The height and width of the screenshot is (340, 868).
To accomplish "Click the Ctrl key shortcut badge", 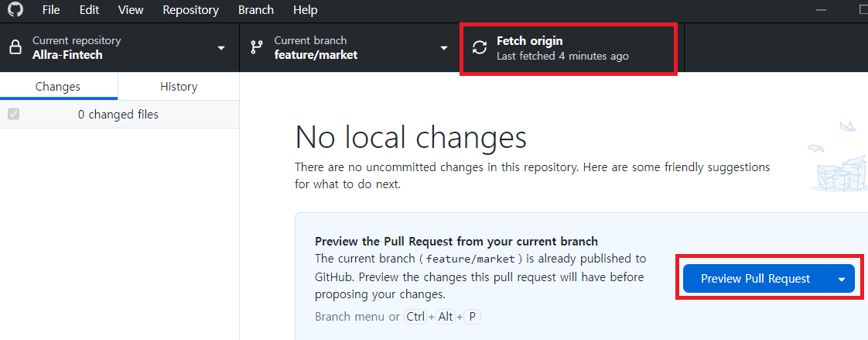I will (x=415, y=317).
